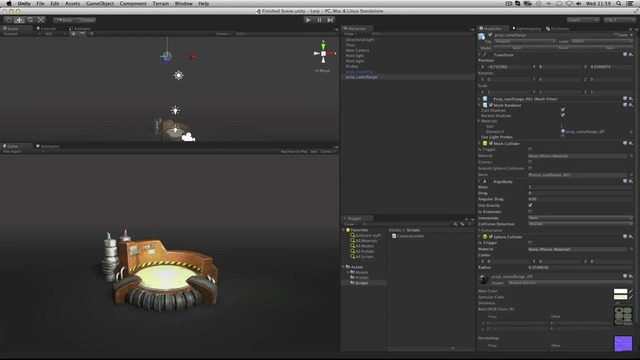
Task: Open the Tag dropdown in Inspector
Action: click(525, 41)
